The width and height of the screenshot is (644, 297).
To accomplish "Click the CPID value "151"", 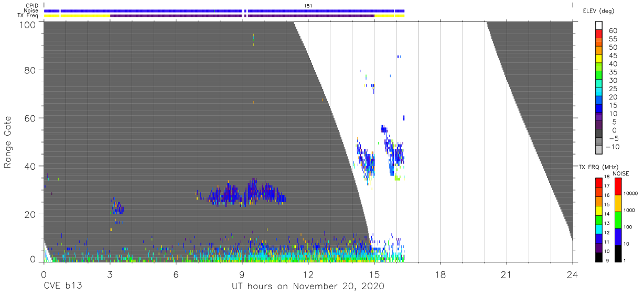I will coord(308,5).
